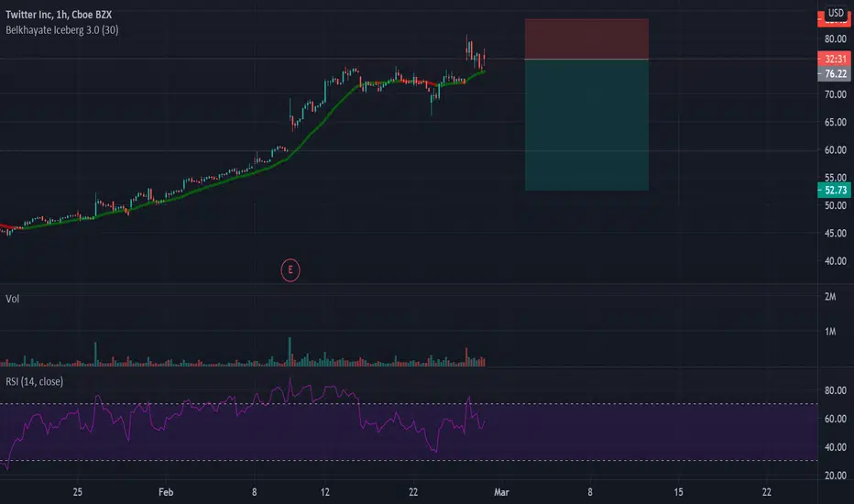Click the green profit target zone of short position
The width and height of the screenshot is (854, 504).
point(586,125)
